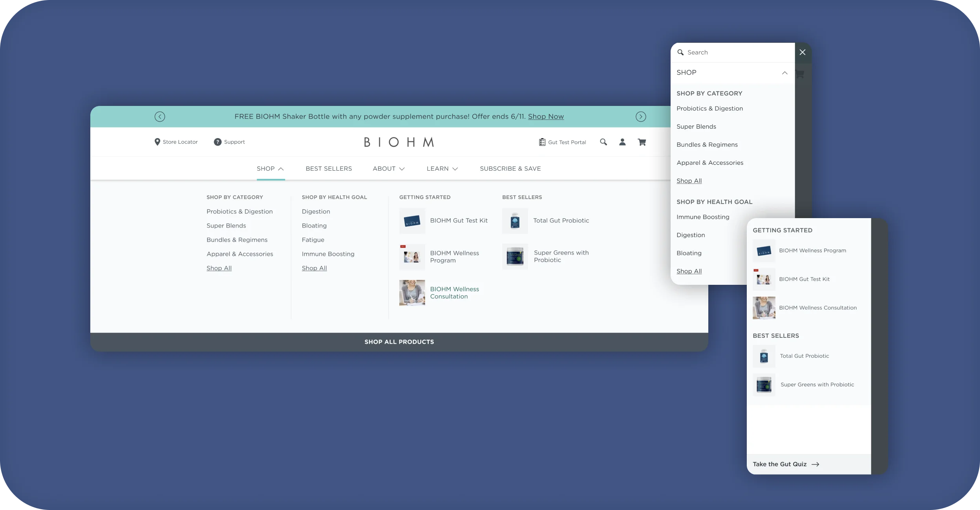Select Fatigue under Shop By Health Goal
The width and height of the screenshot is (980, 510).
[x=313, y=240]
